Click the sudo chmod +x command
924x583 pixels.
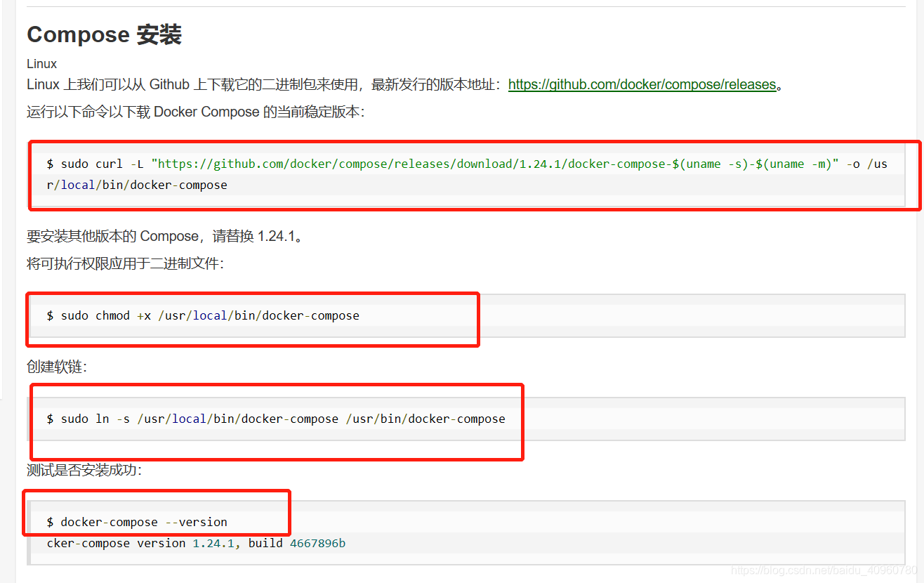203,316
